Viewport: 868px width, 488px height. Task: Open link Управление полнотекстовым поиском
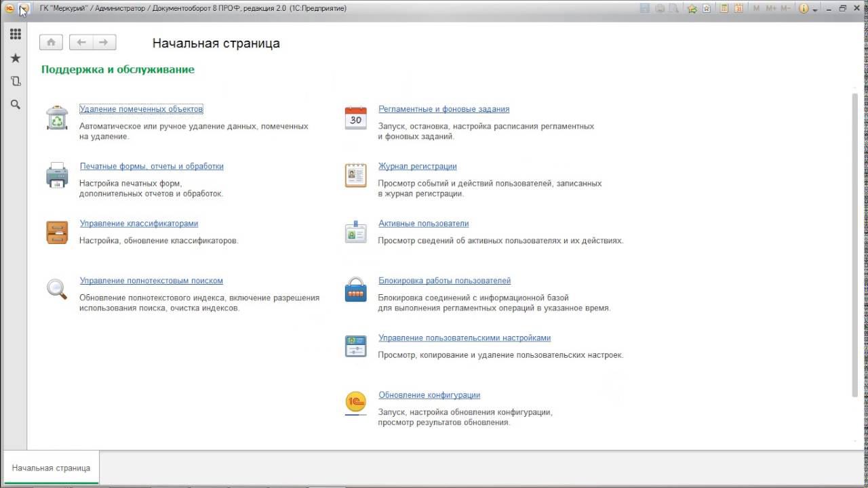(151, 281)
